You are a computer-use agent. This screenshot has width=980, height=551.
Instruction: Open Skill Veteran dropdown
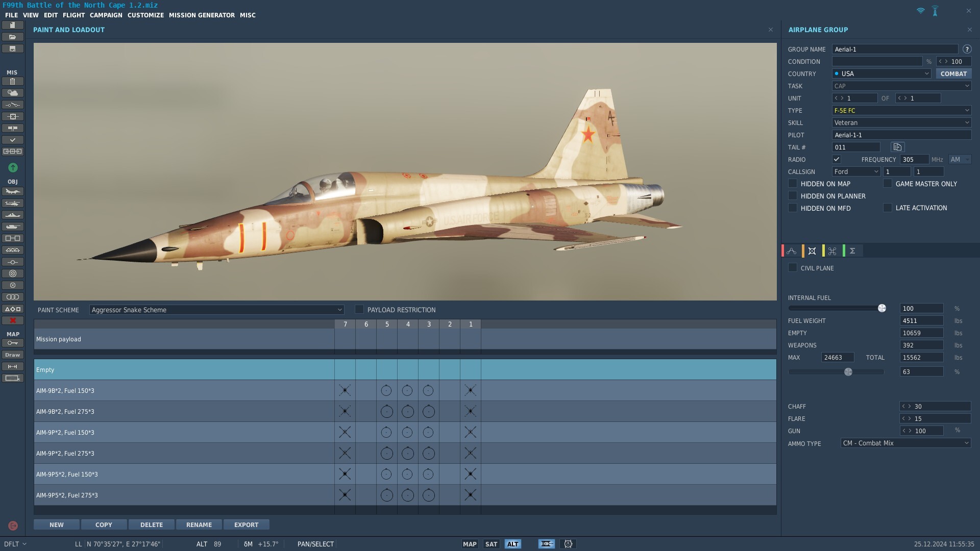(x=901, y=122)
